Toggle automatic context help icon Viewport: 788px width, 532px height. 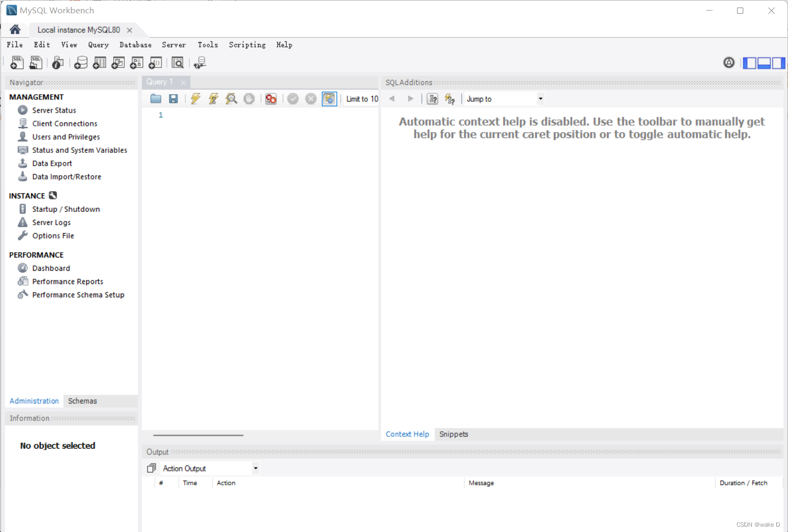[x=450, y=99]
